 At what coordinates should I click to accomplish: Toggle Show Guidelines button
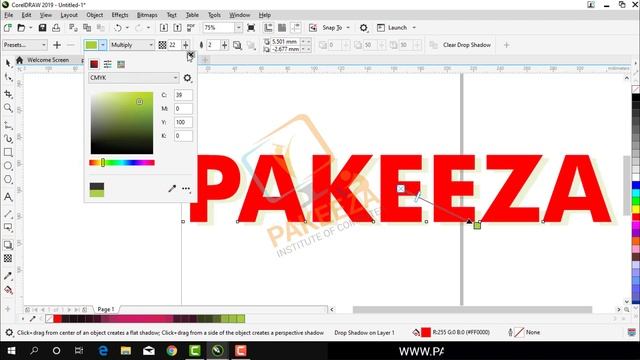(296, 28)
